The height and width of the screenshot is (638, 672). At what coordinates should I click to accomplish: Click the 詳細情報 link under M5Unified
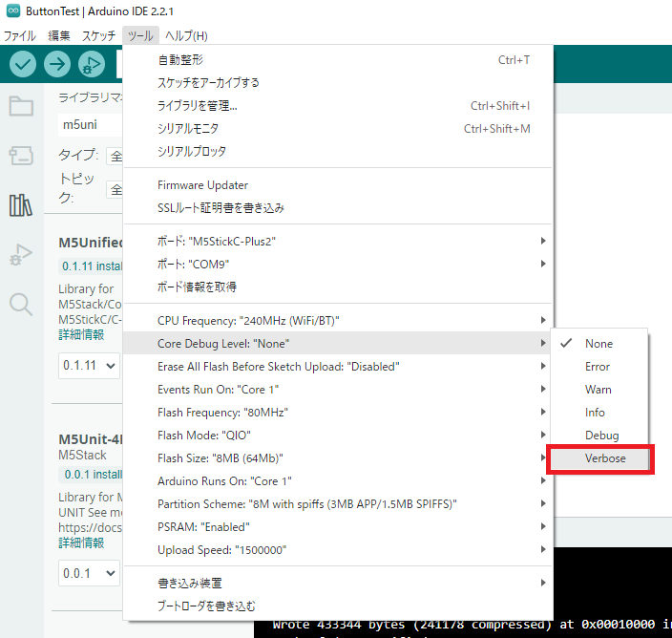click(x=81, y=334)
